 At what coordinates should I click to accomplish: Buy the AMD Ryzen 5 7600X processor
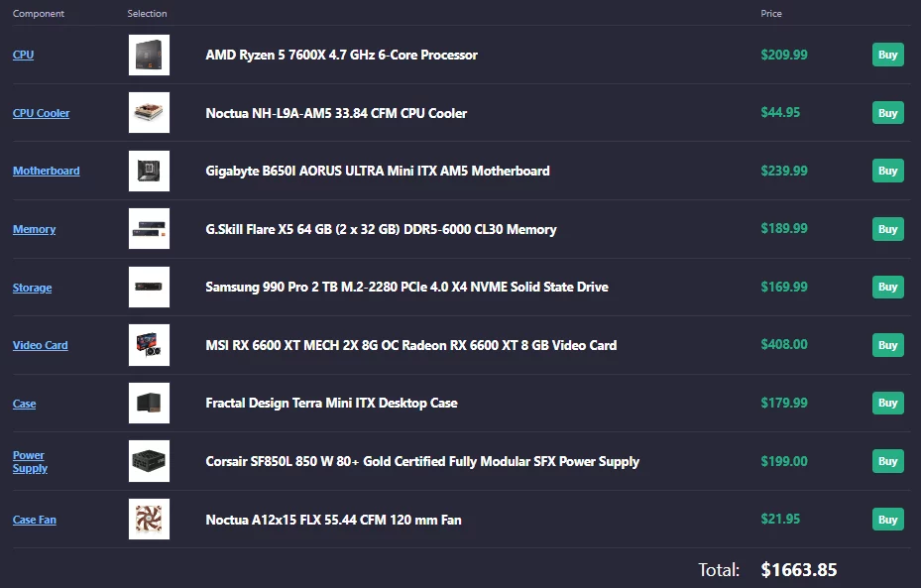click(x=887, y=55)
